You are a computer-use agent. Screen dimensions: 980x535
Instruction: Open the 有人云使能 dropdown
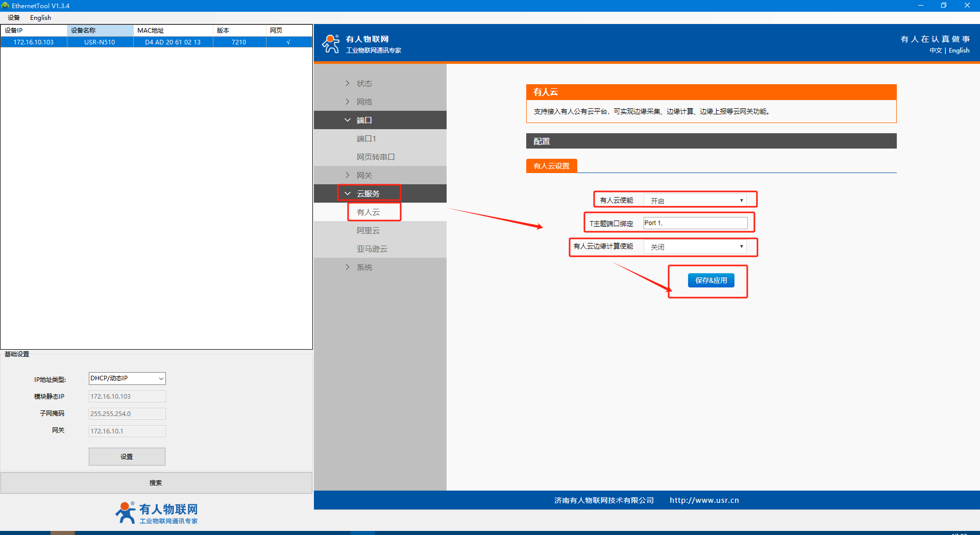[x=695, y=201]
